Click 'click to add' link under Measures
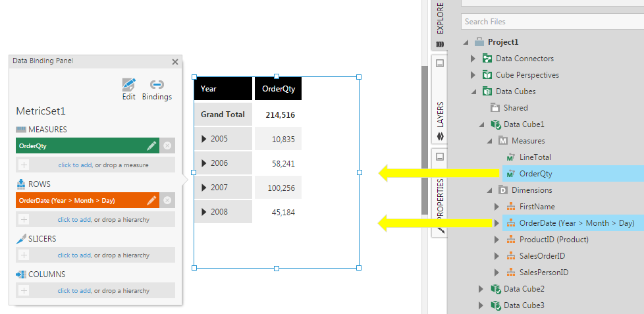 pyautogui.click(x=74, y=165)
